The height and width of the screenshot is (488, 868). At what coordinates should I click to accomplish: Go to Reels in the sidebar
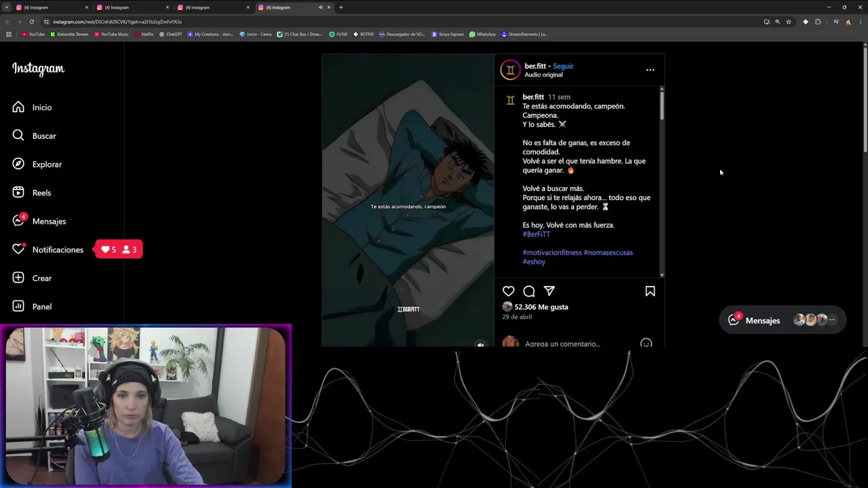tap(32, 192)
